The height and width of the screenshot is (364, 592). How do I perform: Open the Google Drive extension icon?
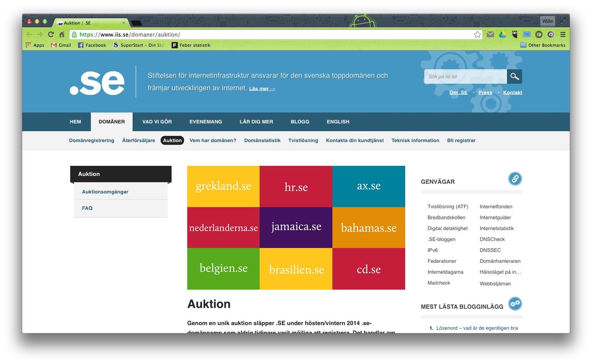[502, 35]
